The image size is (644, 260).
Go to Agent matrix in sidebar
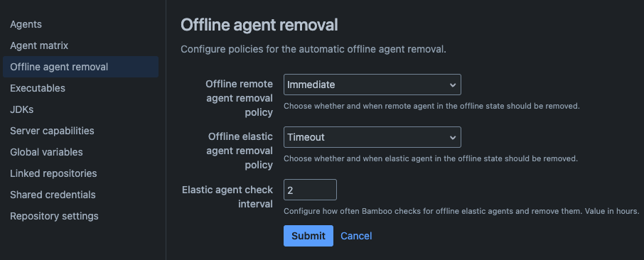click(39, 45)
